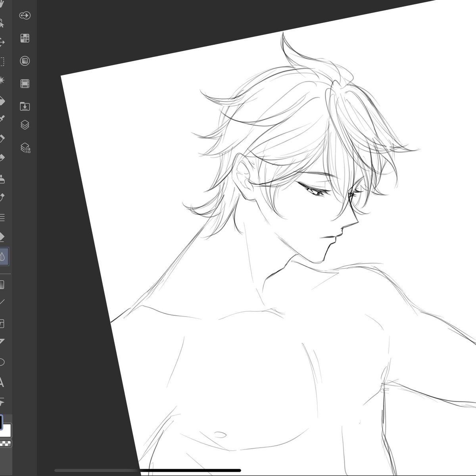Select the Eyedropper tool
The height and width of the screenshot is (476, 476).
[2, 119]
